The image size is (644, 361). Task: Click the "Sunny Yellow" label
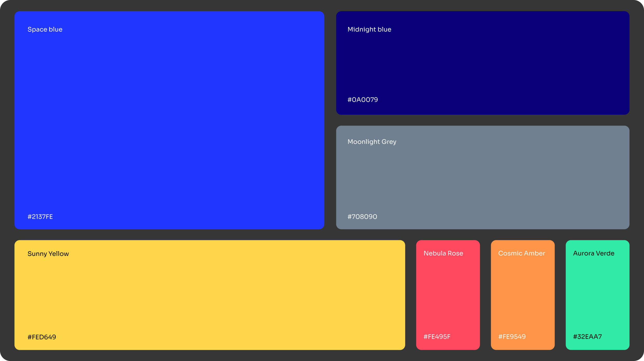[48, 254]
